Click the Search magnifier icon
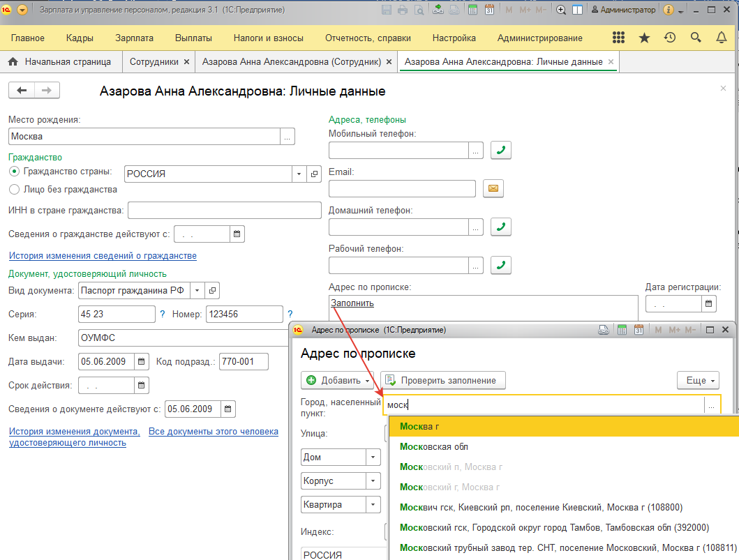 [696, 38]
